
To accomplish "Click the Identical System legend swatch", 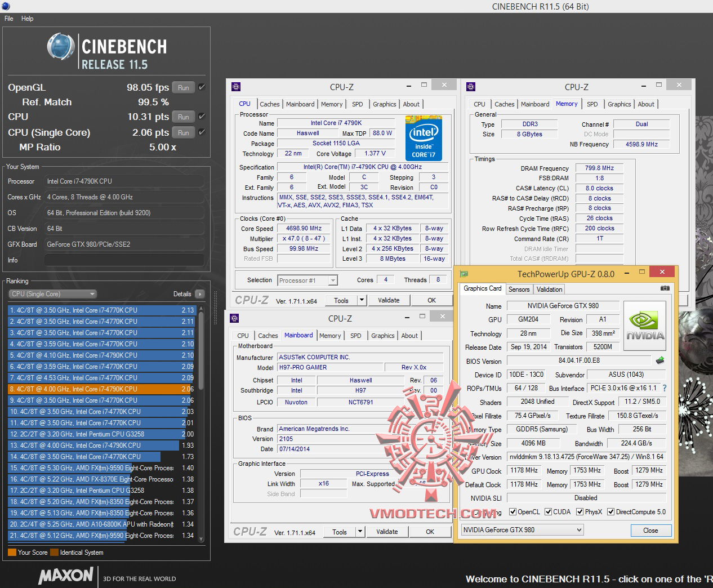I will point(54,553).
